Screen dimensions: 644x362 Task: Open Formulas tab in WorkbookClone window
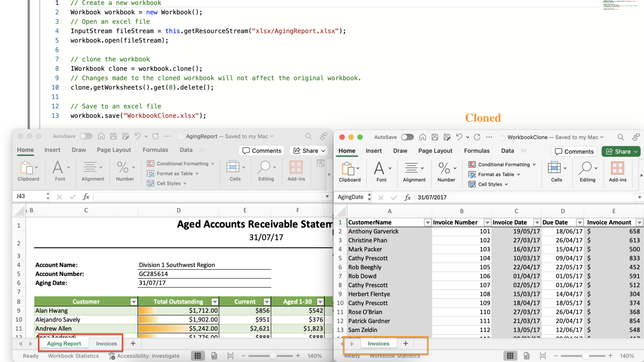[477, 151]
